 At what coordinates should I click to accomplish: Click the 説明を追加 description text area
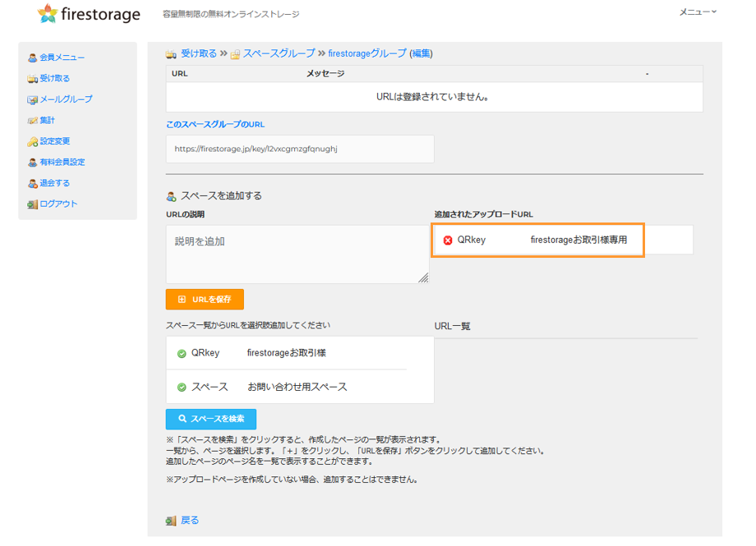[x=297, y=255]
